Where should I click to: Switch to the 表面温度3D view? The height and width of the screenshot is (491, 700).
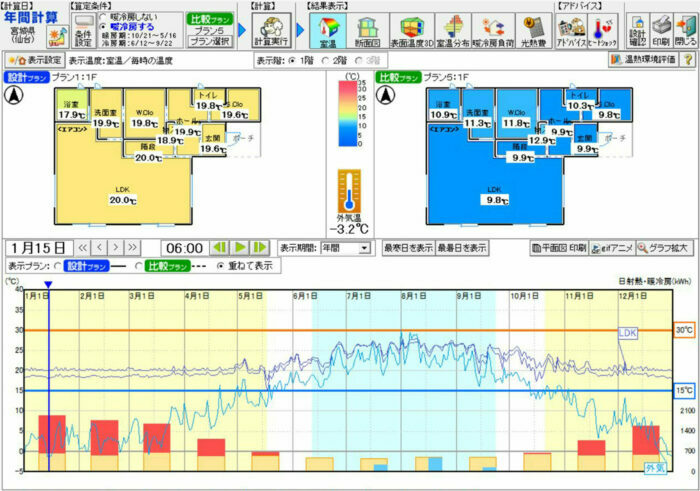pyautogui.click(x=412, y=30)
